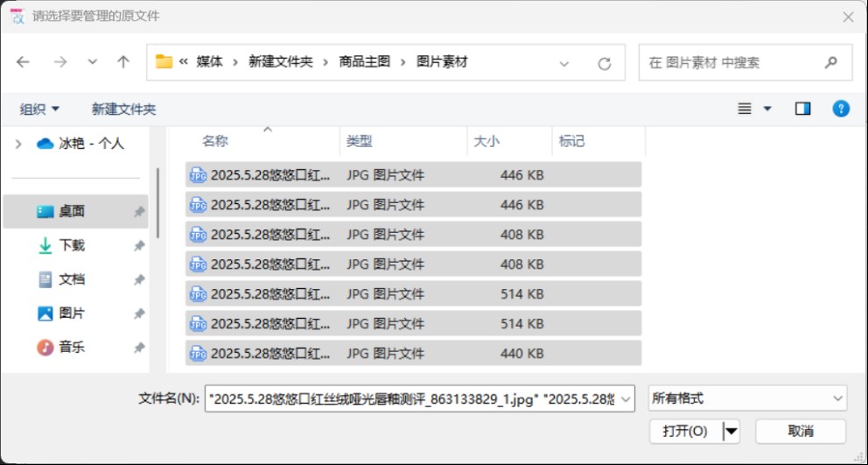The height and width of the screenshot is (465, 868).
Task: Select 图片素材 in the breadcrumb path
Action: tap(442, 61)
